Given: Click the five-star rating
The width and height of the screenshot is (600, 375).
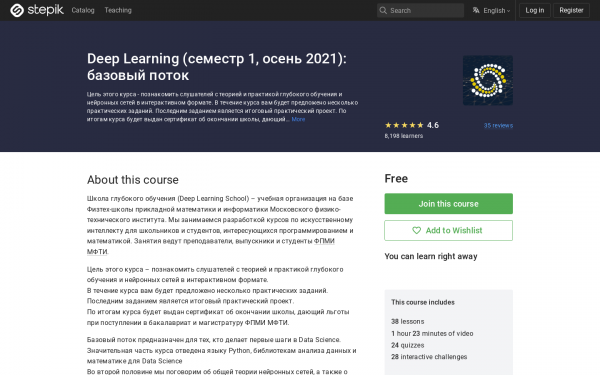Looking at the screenshot, I should (404, 125).
